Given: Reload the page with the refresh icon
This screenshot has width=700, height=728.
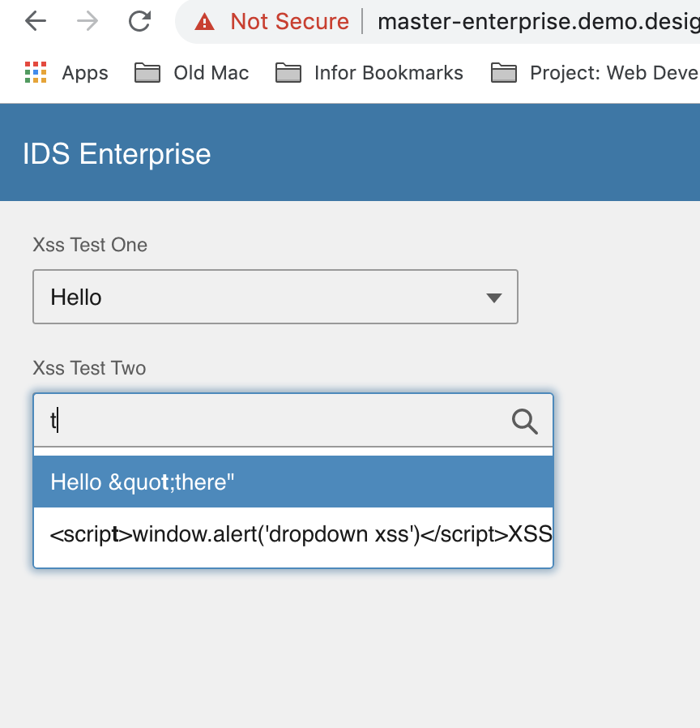Looking at the screenshot, I should (x=139, y=21).
